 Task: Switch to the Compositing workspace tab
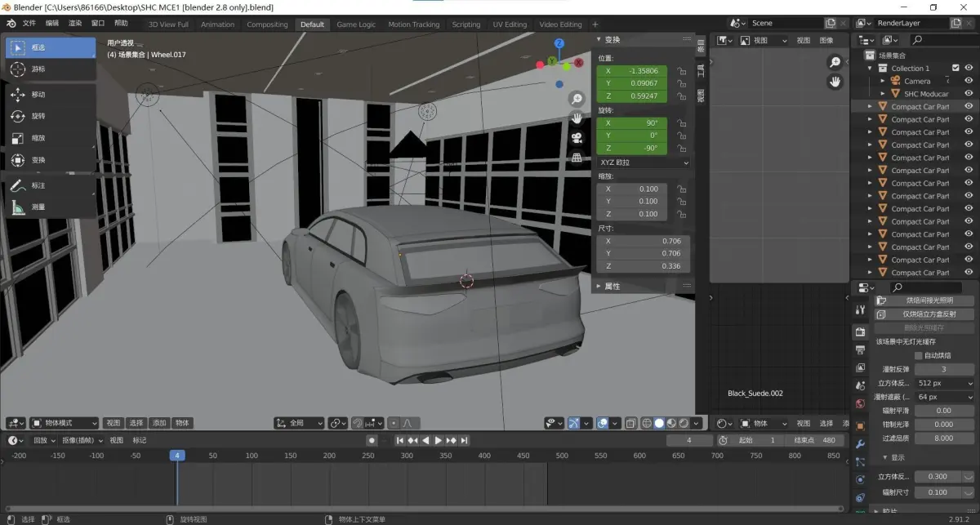[x=267, y=24]
